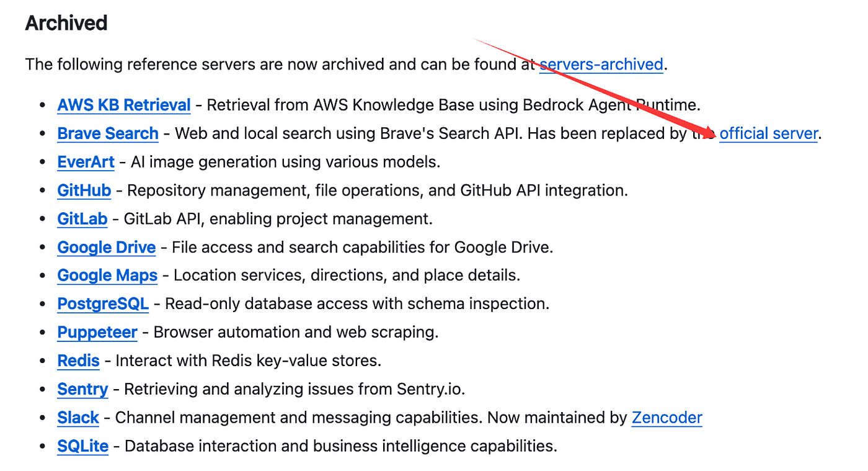The width and height of the screenshot is (868, 471).
Task: Visit the Zencoder maintainer link
Action: 666,418
